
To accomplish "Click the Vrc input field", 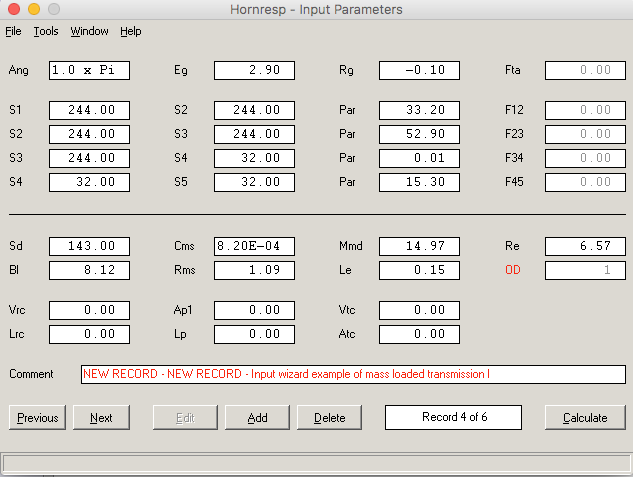I will [89, 310].
